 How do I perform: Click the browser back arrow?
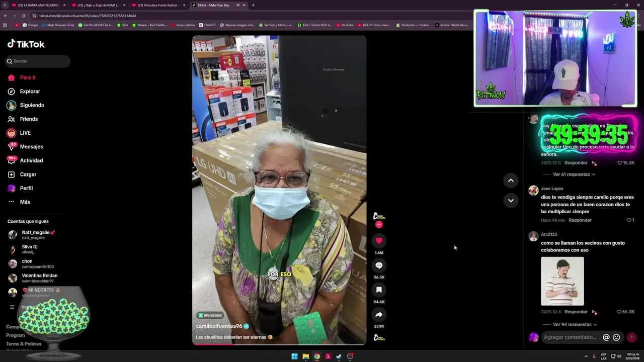click(x=6, y=16)
